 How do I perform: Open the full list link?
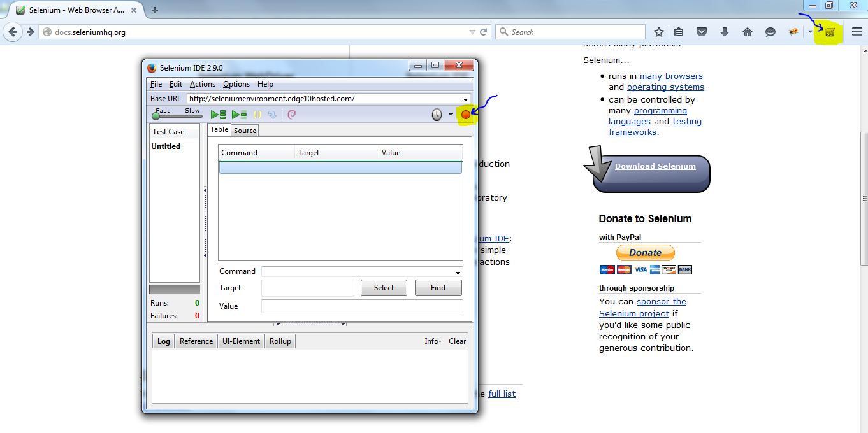(x=502, y=394)
